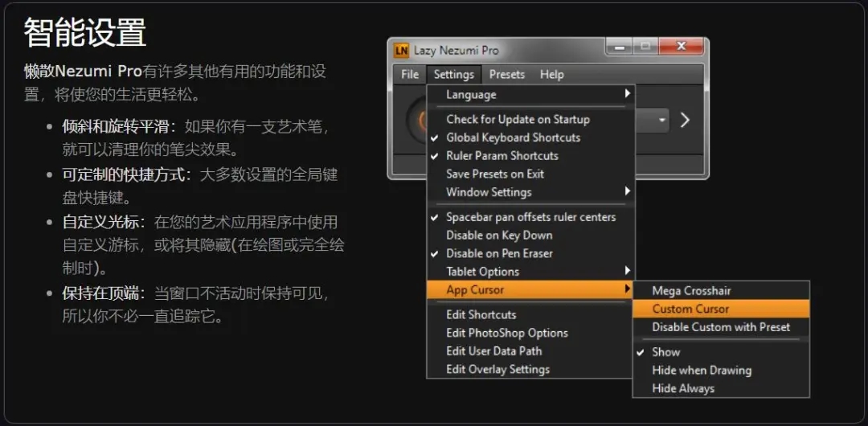Expand the Language submenu
This screenshot has width=868, height=426.
[x=531, y=95]
